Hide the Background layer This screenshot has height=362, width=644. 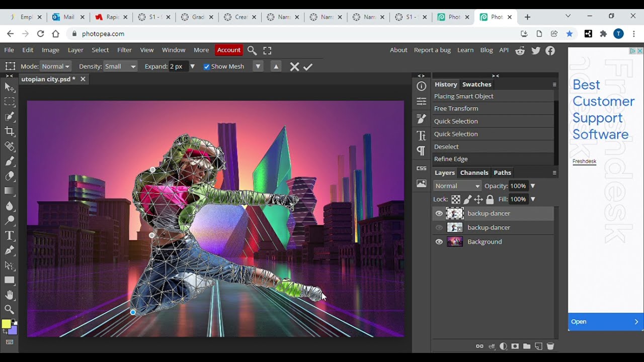pos(439,242)
